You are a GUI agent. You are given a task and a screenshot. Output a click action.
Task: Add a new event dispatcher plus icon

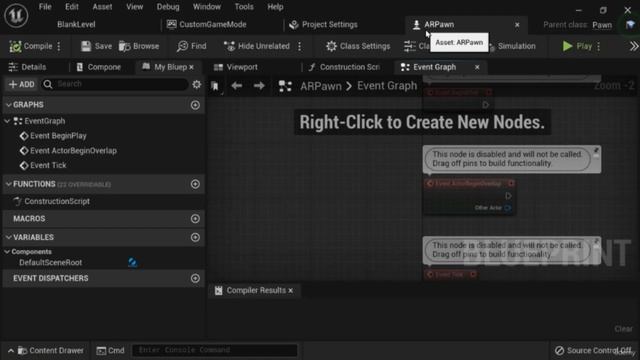pos(195,278)
